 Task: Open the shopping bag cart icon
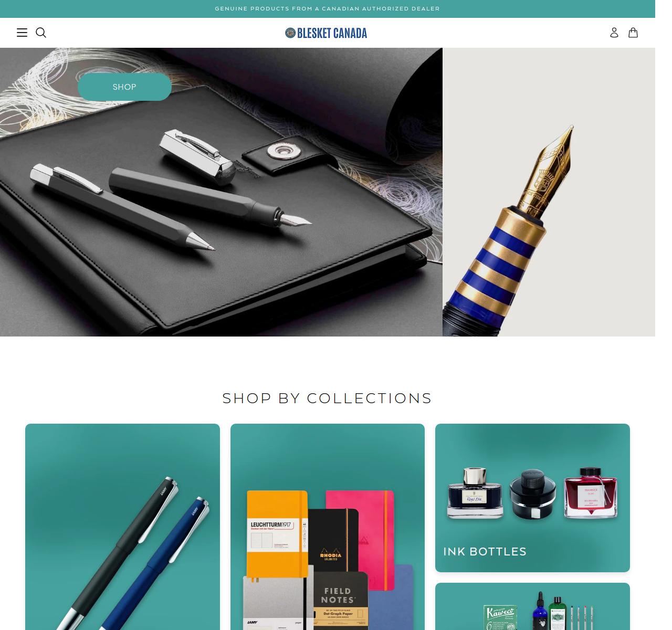click(633, 33)
